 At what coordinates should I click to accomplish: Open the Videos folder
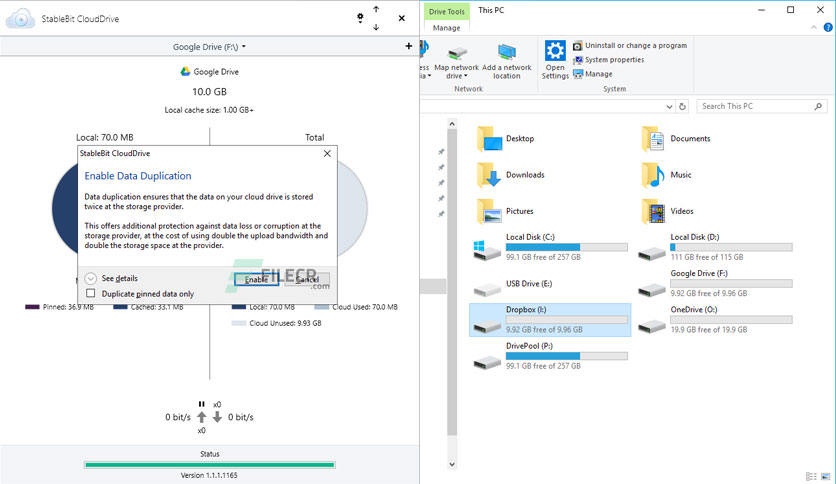pyautogui.click(x=667, y=211)
